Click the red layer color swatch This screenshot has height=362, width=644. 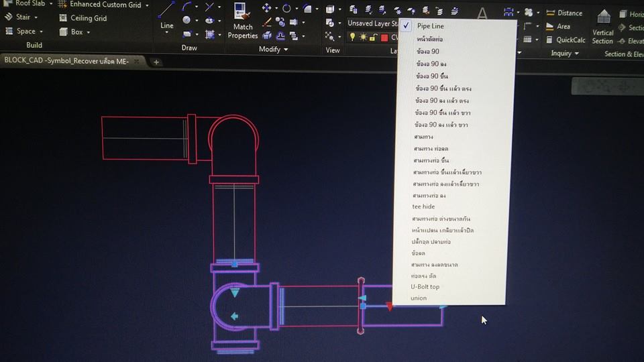pyautogui.click(x=384, y=38)
